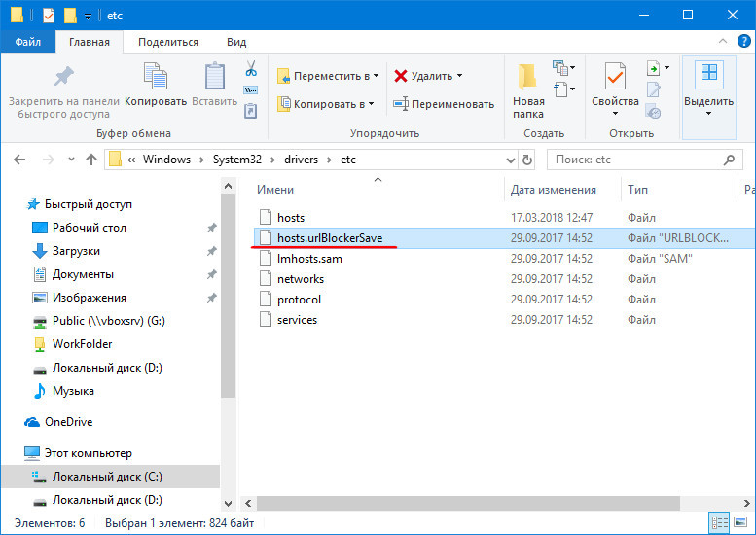Image resolution: width=756 pixels, height=535 pixels.
Task: Select Этот компьютер in navigation pane
Action: click(78, 453)
